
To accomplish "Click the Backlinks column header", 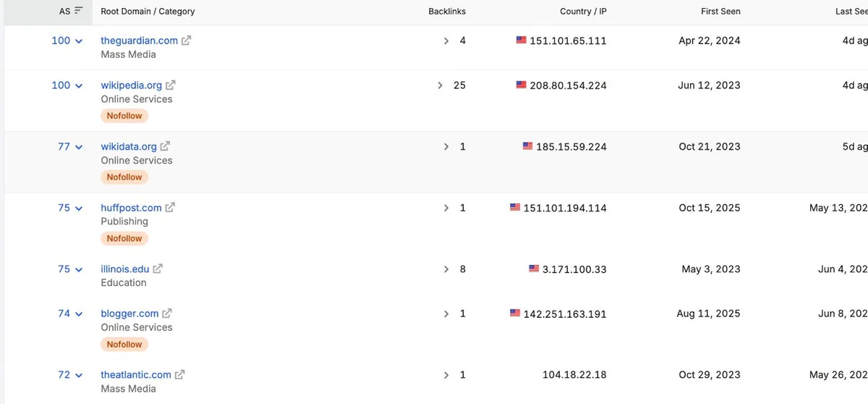I will pos(447,12).
